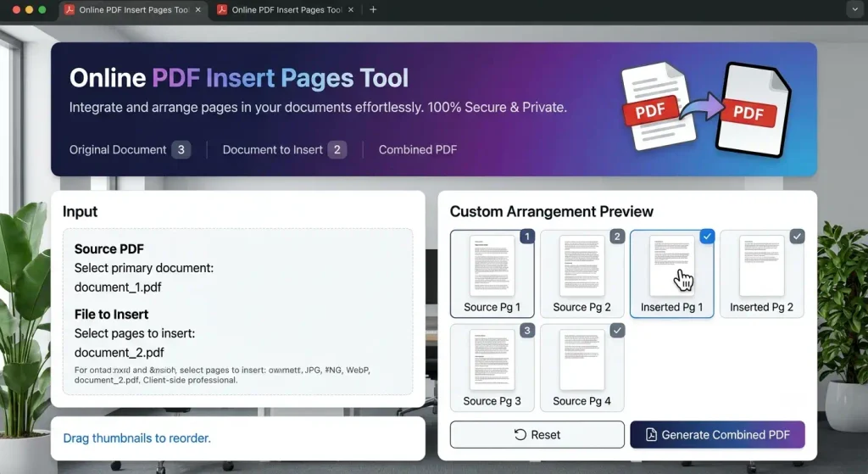Select the Inserted Pg 2 thumbnail
Image resolution: width=868 pixels, height=474 pixels.
pyautogui.click(x=762, y=274)
